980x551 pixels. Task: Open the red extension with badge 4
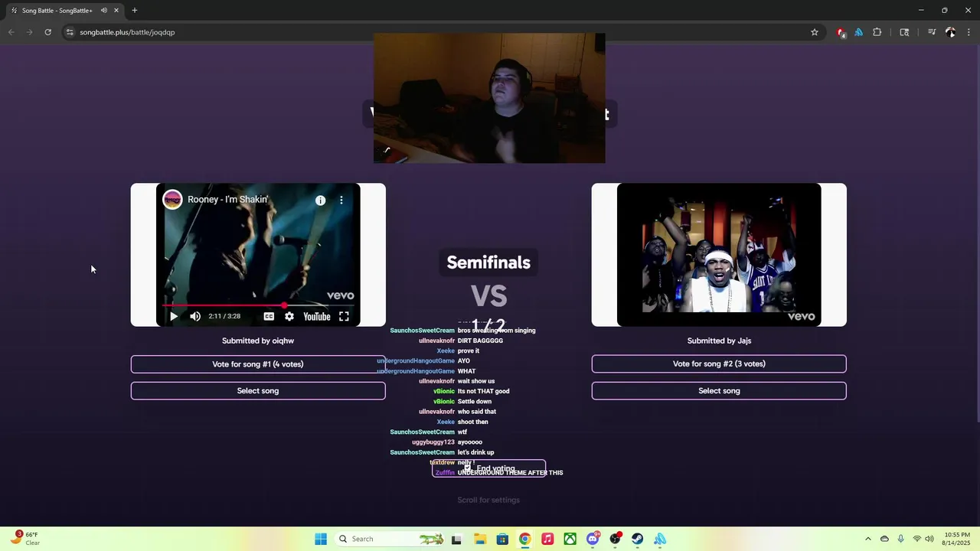coord(841,32)
